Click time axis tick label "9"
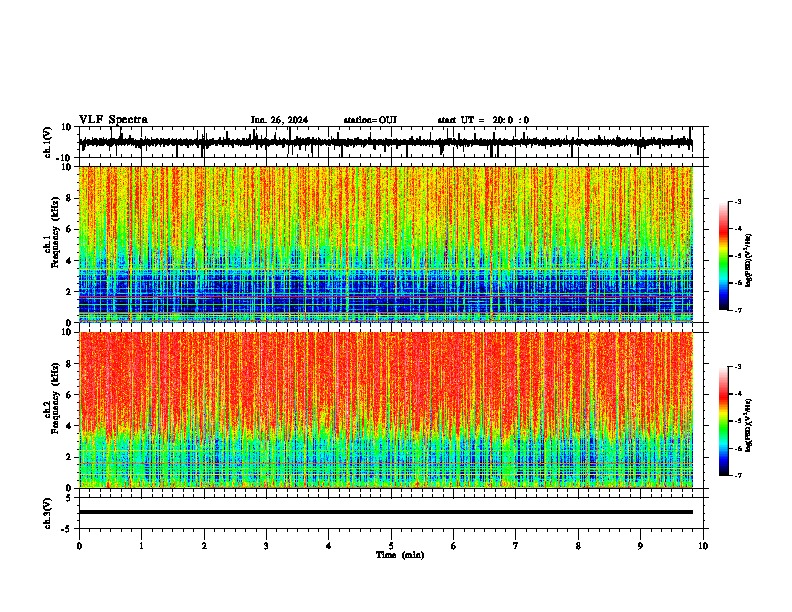 click(x=640, y=546)
